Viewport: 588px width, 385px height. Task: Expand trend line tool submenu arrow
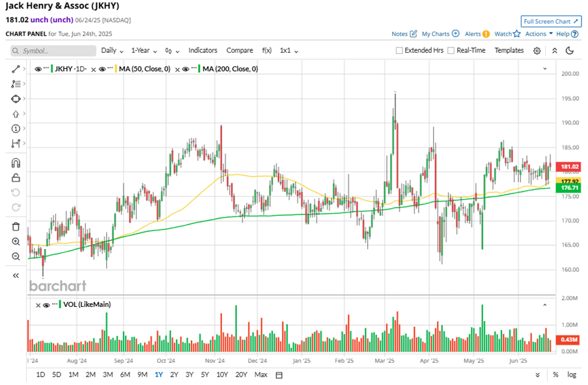(24, 69)
